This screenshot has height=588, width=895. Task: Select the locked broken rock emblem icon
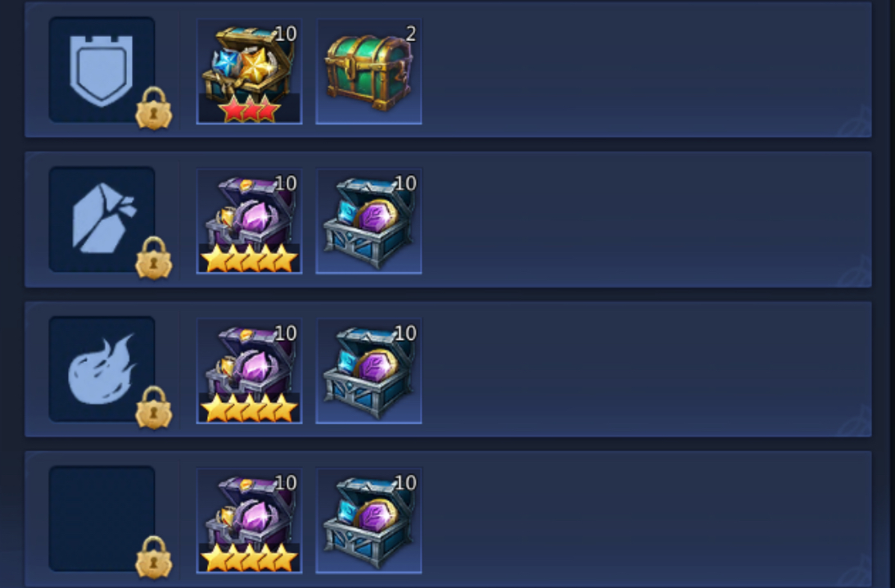point(102,219)
